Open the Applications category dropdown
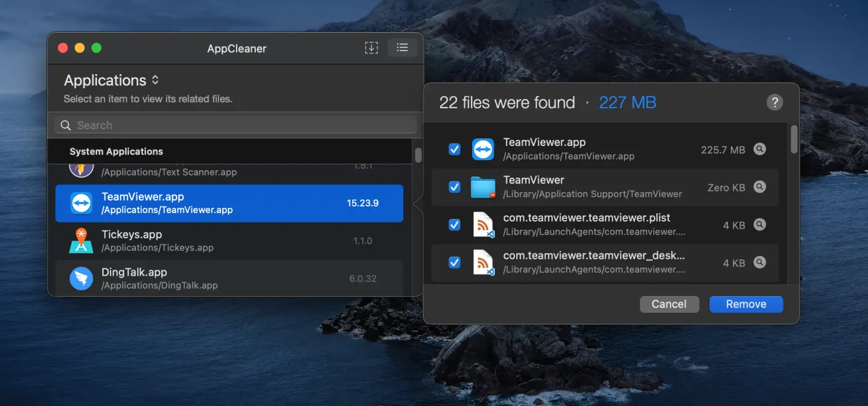This screenshot has width=868, height=406. pyautogui.click(x=111, y=81)
